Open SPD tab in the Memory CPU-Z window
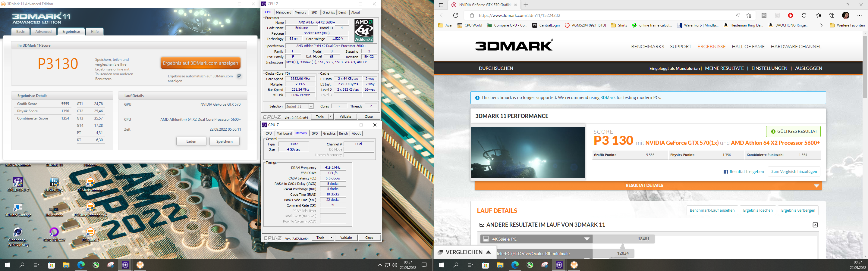The width and height of the screenshot is (868, 271). click(315, 133)
